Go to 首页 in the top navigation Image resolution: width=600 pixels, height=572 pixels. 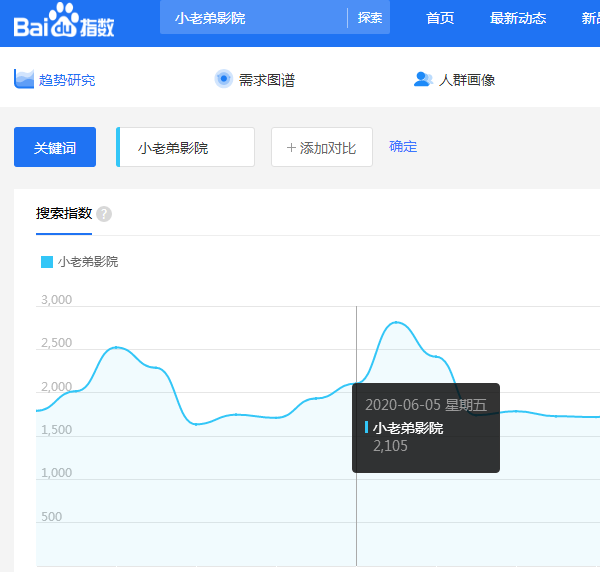coord(440,18)
